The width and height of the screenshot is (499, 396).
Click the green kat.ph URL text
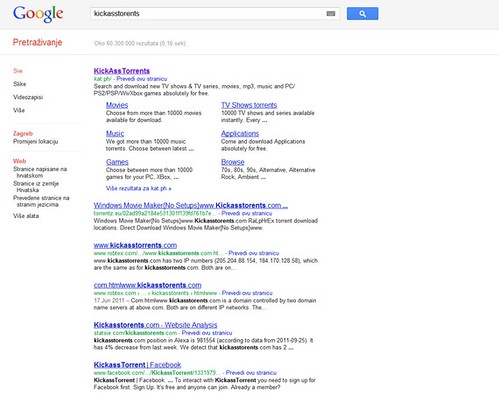pos(103,79)
